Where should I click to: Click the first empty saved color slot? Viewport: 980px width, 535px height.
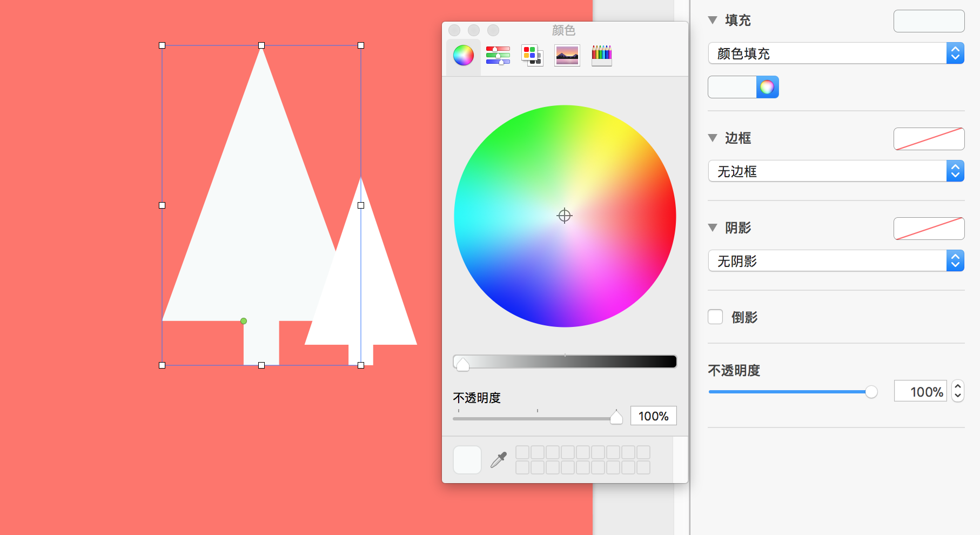pyautogui.click(x=522, y=452)
